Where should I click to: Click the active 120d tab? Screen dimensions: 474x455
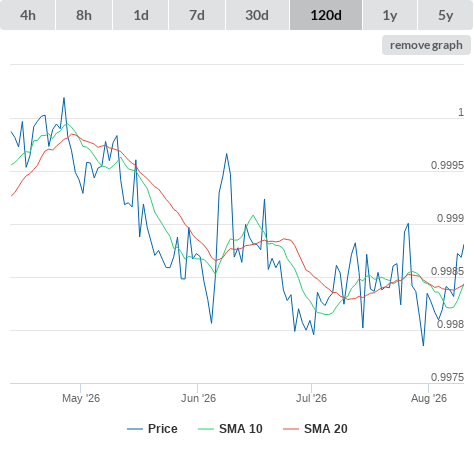point(326,15)
